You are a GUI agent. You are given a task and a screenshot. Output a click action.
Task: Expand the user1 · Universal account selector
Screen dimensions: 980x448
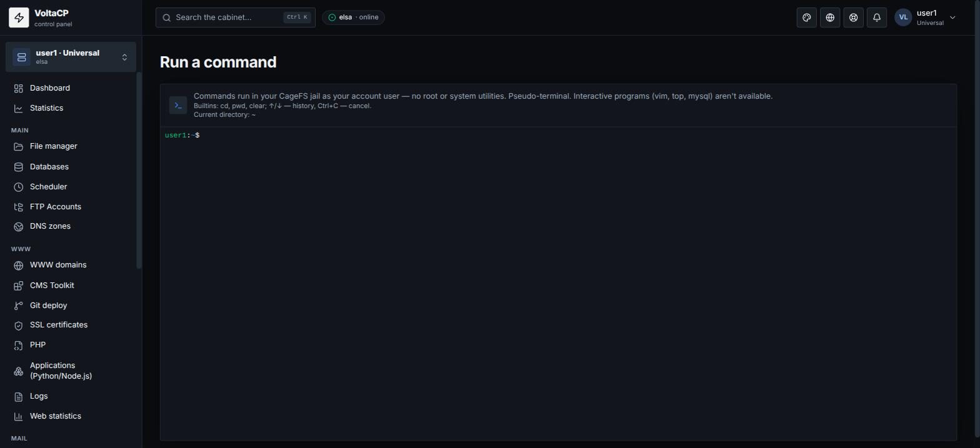(x=71, y=57)
